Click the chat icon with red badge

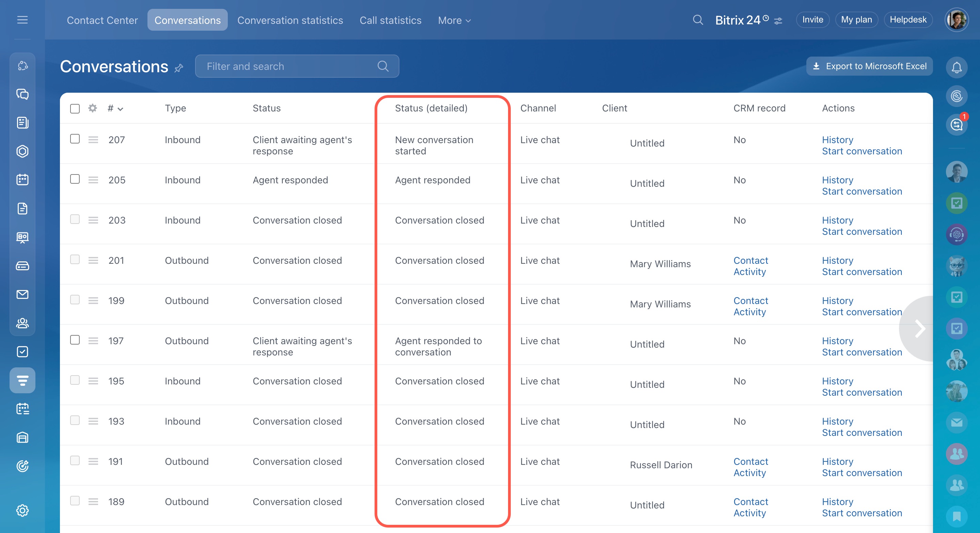tap(957, 124)
